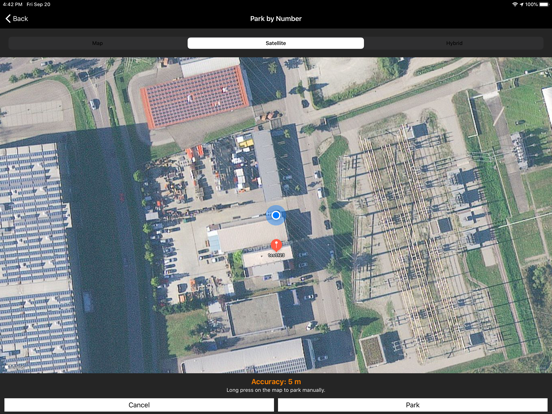Tap the 4:42 PM clock in status bar
552x414 pixels.
tap(13, 4)
